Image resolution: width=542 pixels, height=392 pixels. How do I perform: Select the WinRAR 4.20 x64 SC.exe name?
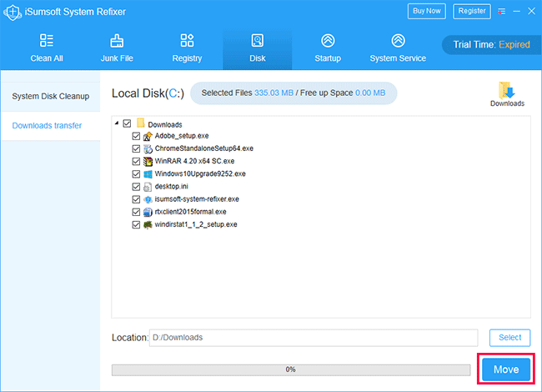pyautogui.click(x=194, y=161)
